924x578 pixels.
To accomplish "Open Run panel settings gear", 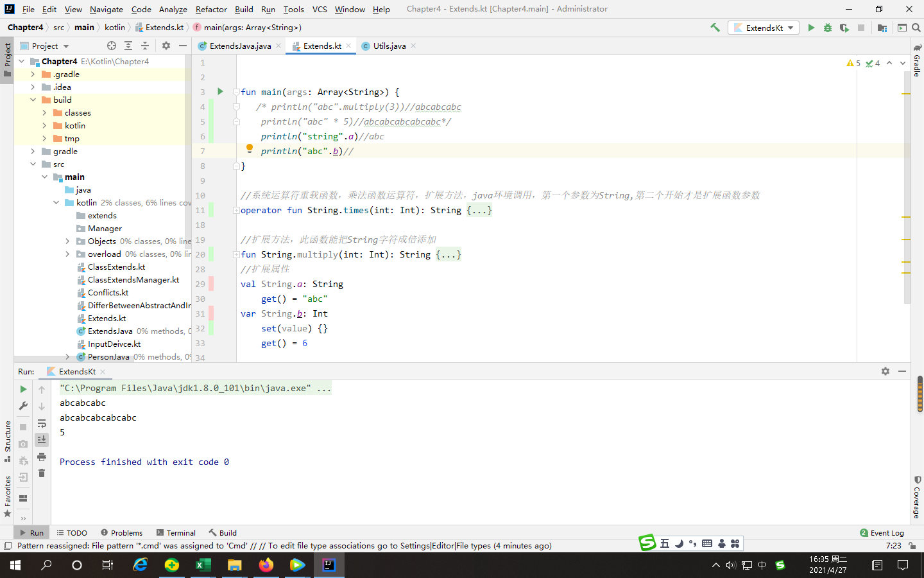I will point(886,371).
